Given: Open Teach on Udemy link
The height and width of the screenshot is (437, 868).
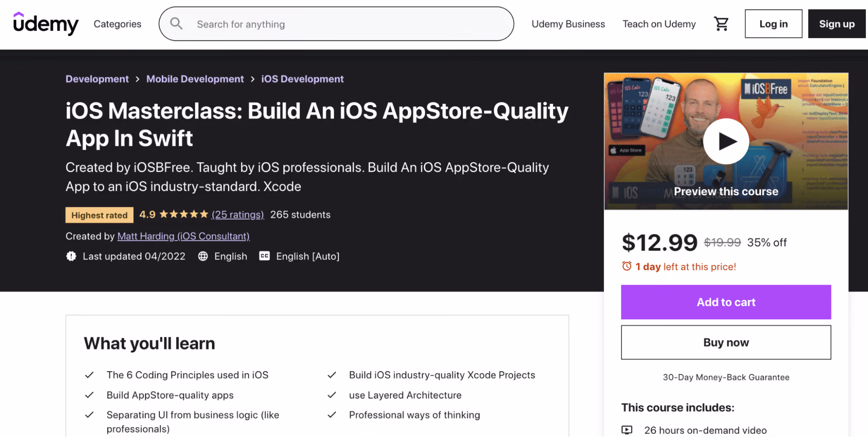Looking at the screenshot, I should (x=659, y=24).
